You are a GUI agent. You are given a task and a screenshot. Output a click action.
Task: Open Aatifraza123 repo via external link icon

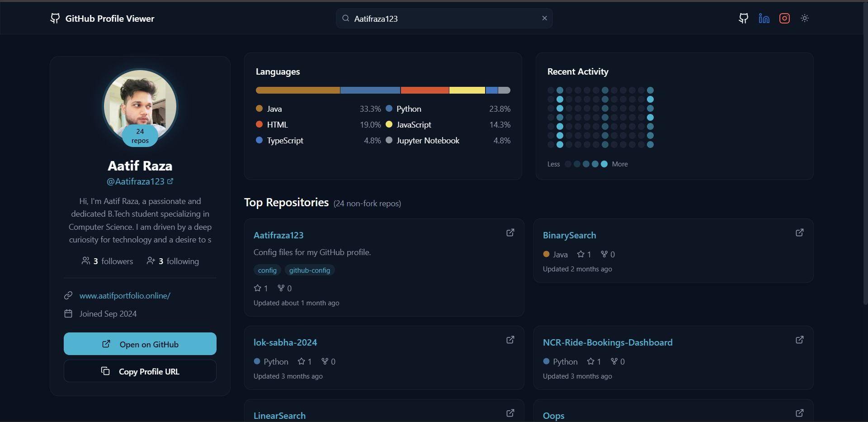510,232
